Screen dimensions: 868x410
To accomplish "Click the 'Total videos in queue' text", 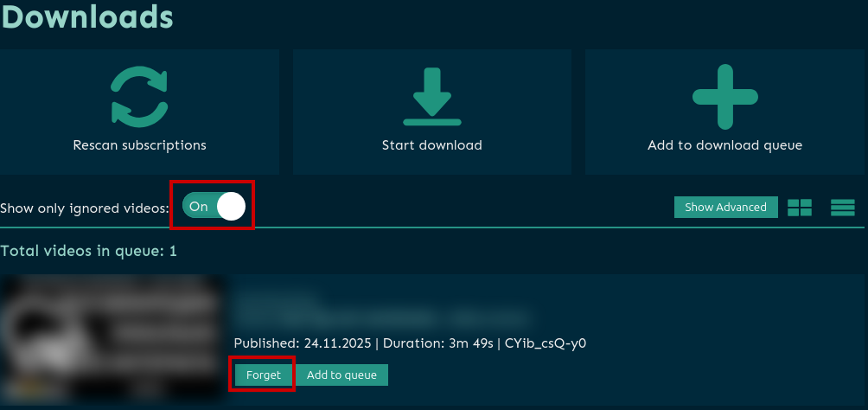I will pyautogui.click(x=88, y=251).
